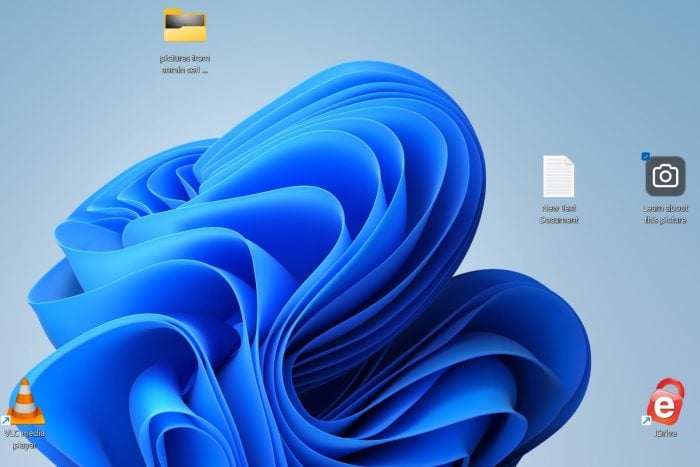The image size is (700, 467).
Task: Select the pictures folder icon
Action: [x=185, y=25]
